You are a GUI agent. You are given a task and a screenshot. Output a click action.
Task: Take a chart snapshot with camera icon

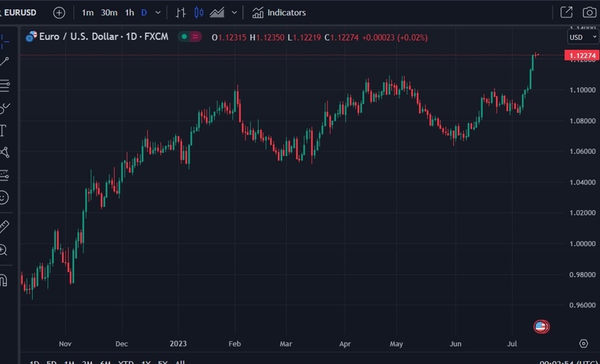pos(590,12)
